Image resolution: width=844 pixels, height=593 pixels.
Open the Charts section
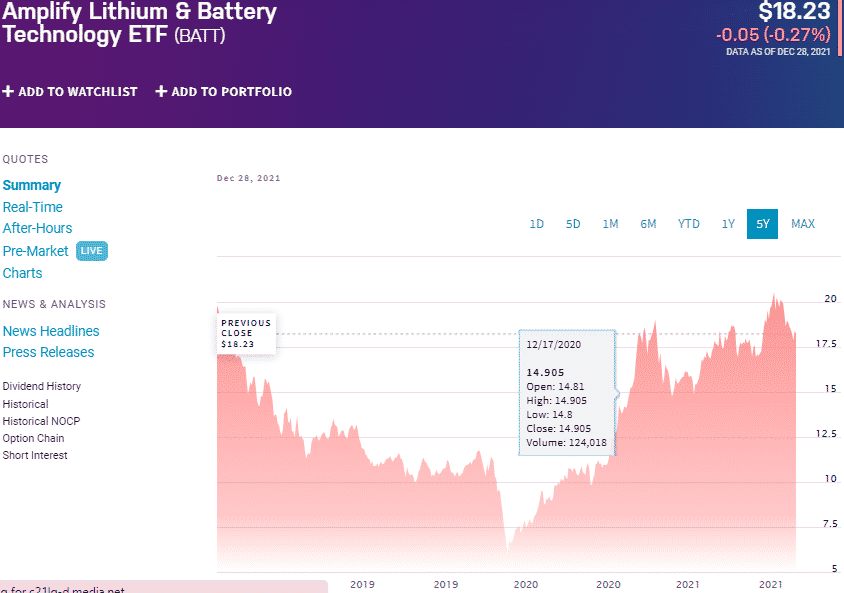pos(22,273)
